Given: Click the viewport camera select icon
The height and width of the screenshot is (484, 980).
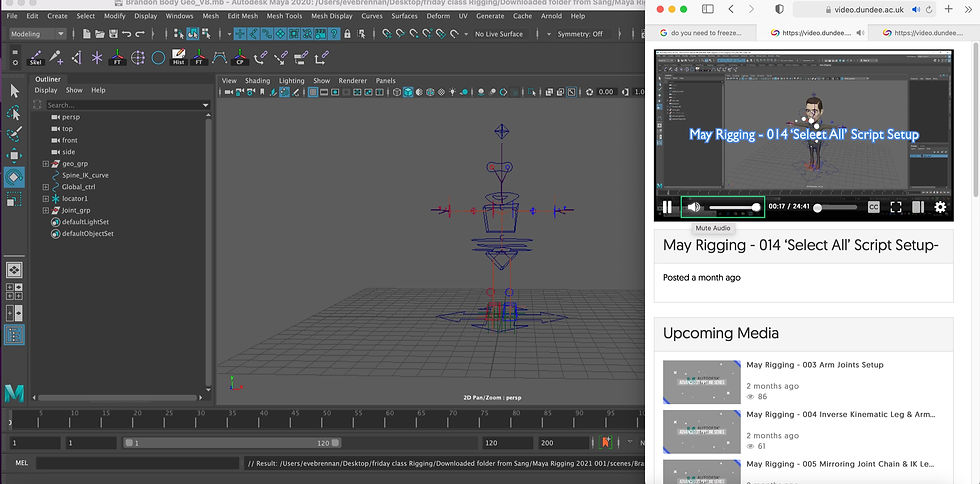Looking at the screenshot, I should pos(228,92).
